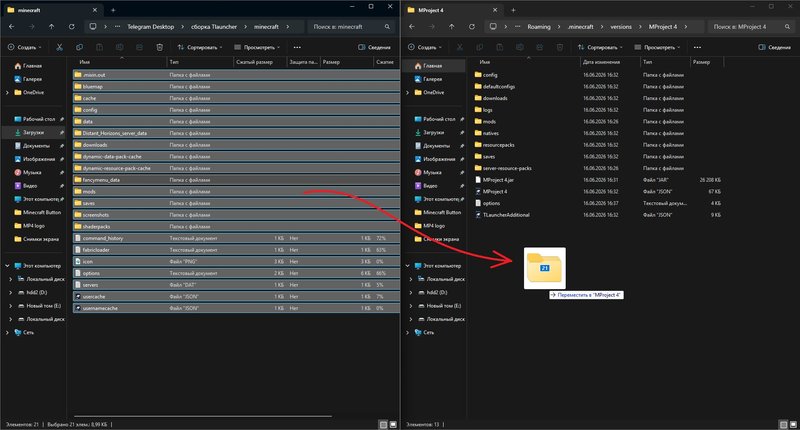The image size is (800, 430).
Task: Close the MProject 4 tab
Action: (x=494, y=10)
